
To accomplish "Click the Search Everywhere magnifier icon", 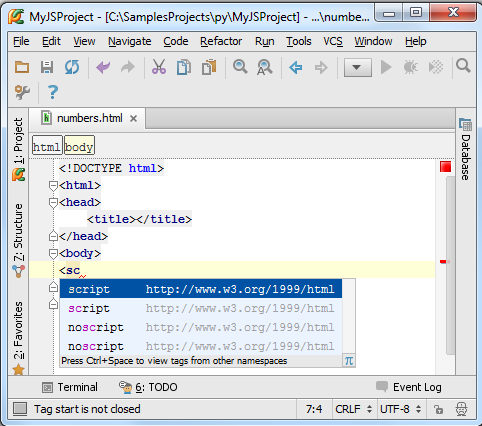I will pyautogui.click(x=463, y=66).
